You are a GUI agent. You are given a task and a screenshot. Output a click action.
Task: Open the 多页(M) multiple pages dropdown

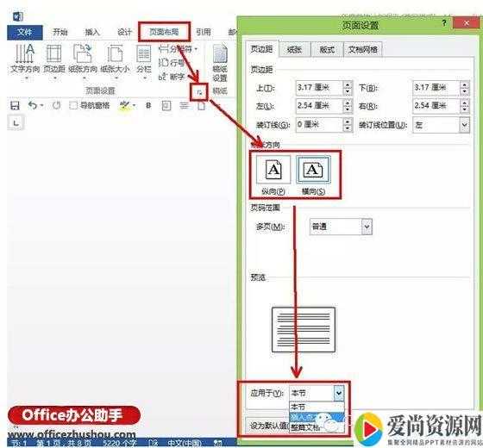(x=367, y=227)
